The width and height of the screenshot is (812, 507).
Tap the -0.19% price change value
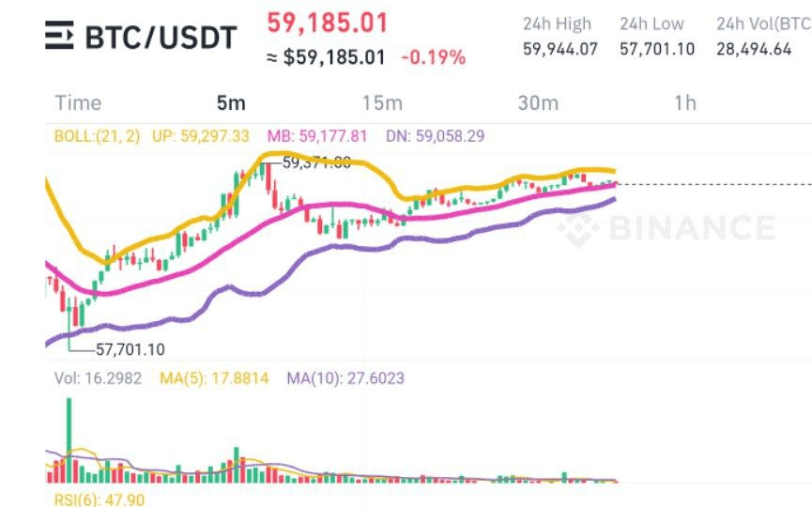pos(433,57)
